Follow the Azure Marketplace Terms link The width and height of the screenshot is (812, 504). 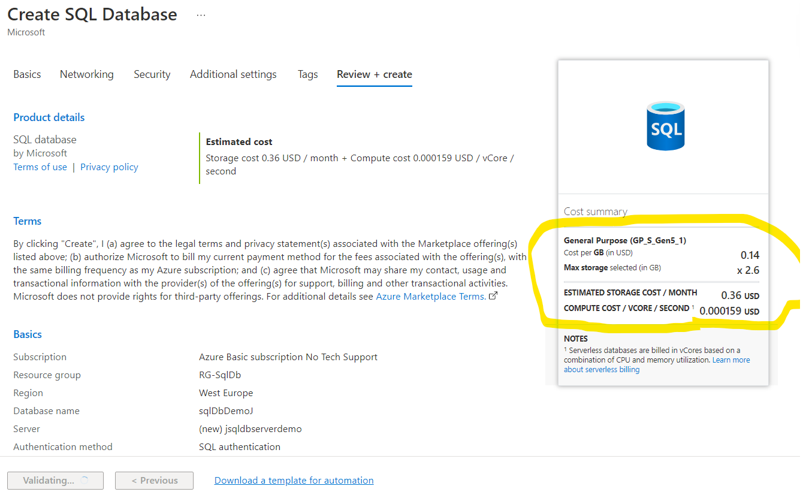point(431,297)
